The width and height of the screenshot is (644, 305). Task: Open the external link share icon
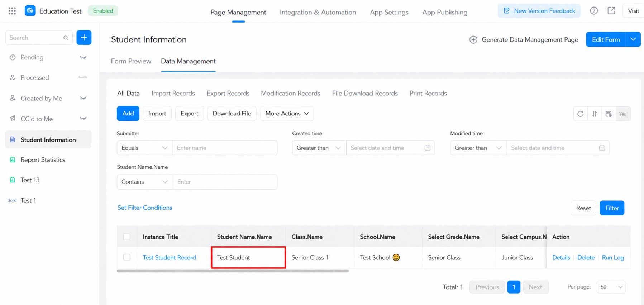pos(611,11)
